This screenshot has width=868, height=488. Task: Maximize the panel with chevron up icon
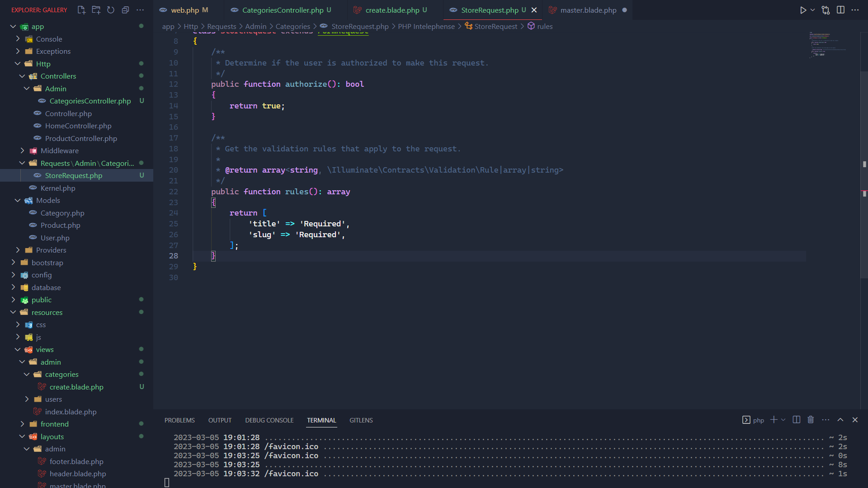pyautogui.click(x=840, y=420)
